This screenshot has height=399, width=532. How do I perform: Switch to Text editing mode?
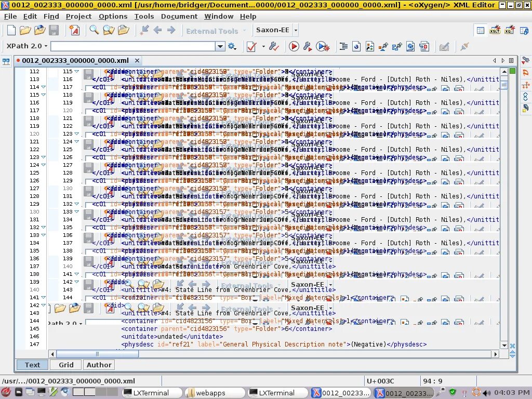(32, 365)
